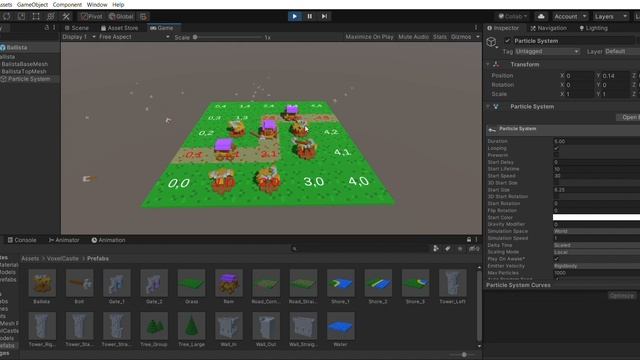Switch to the Lighting tab
Image resolution: width=640 pixels, height=360 pixels.
click(593, 28)
